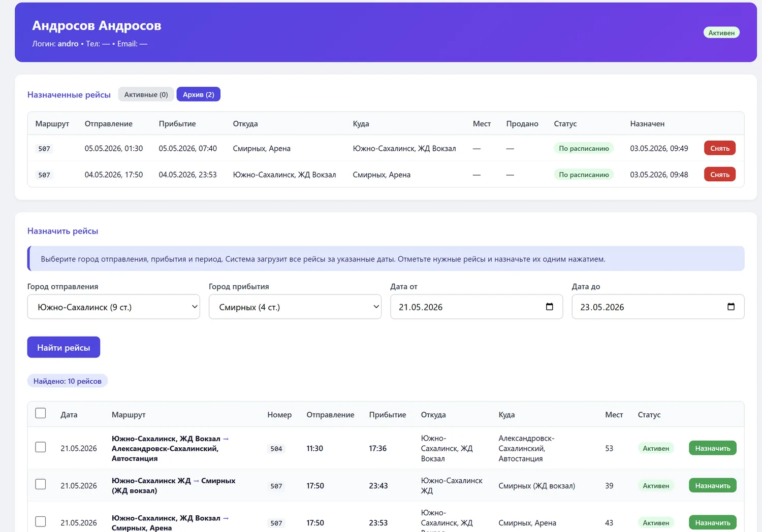This screenshot has height=532, width=762.
Task: Switch to the Архив (2) tab
Action: [x=199, y=94]
